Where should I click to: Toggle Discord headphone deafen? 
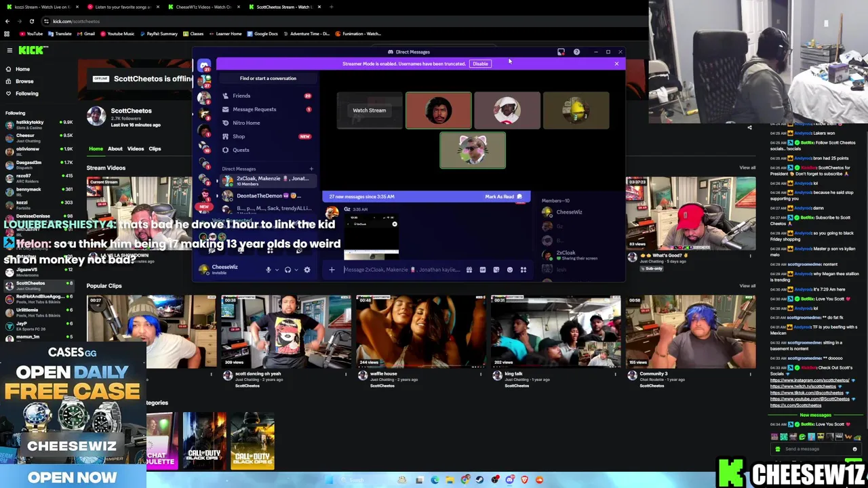[x=288, y=270]
